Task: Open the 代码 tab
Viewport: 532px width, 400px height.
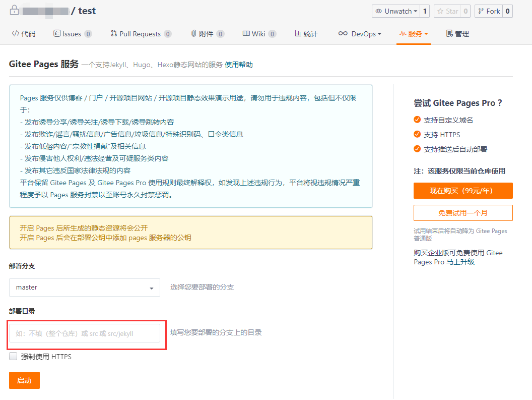Action: [x=24, y=34]
